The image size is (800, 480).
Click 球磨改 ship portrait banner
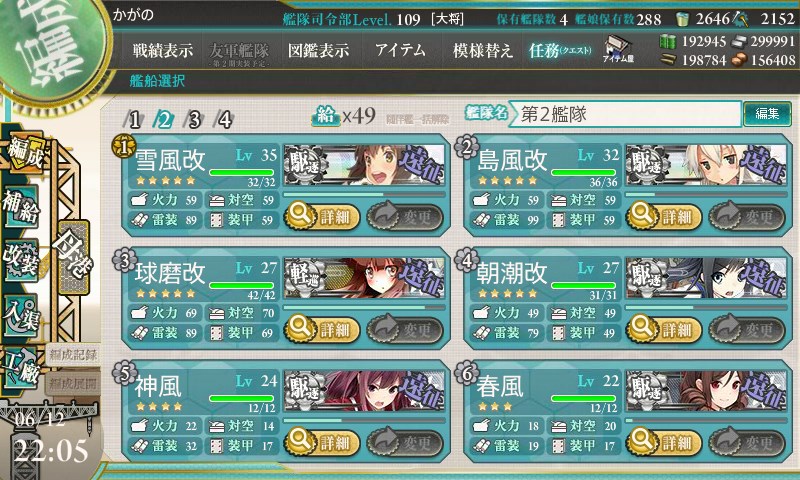pyautogui.click(x=364, y=278)
